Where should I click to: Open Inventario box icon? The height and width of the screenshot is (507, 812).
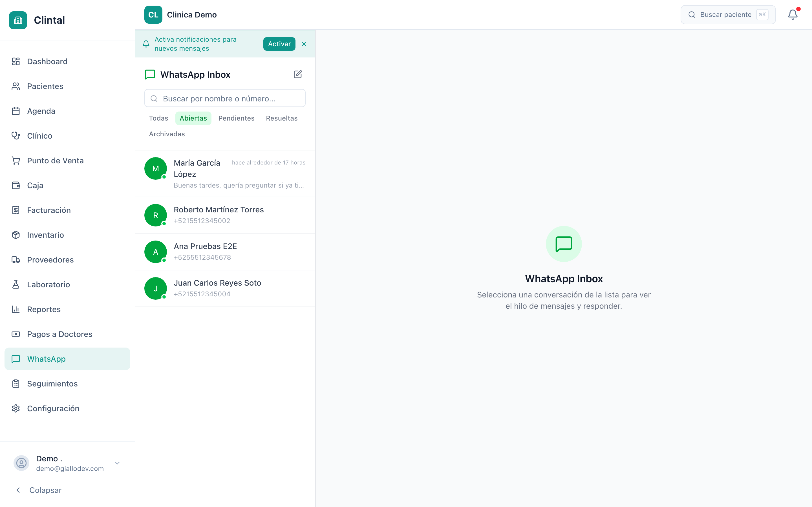(x=16, y=235)
